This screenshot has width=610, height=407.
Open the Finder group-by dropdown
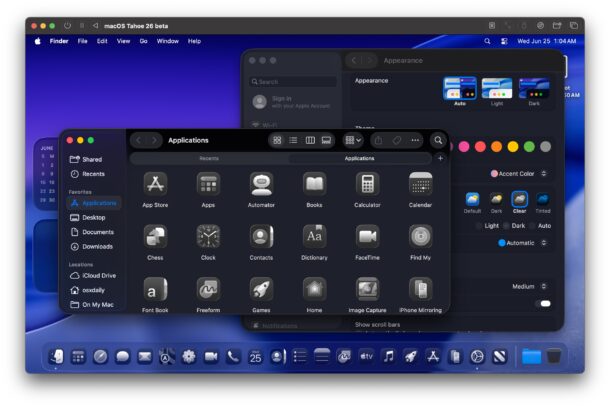[x=353, y=140]
